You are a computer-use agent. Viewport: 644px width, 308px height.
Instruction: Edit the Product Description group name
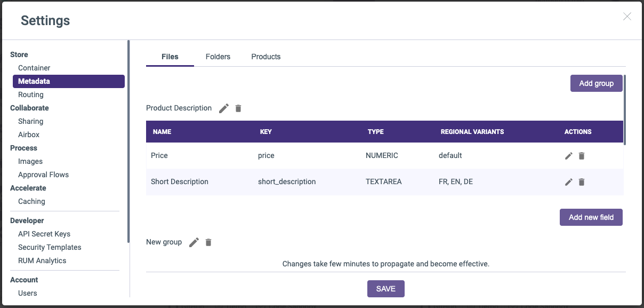pos(224,108)
